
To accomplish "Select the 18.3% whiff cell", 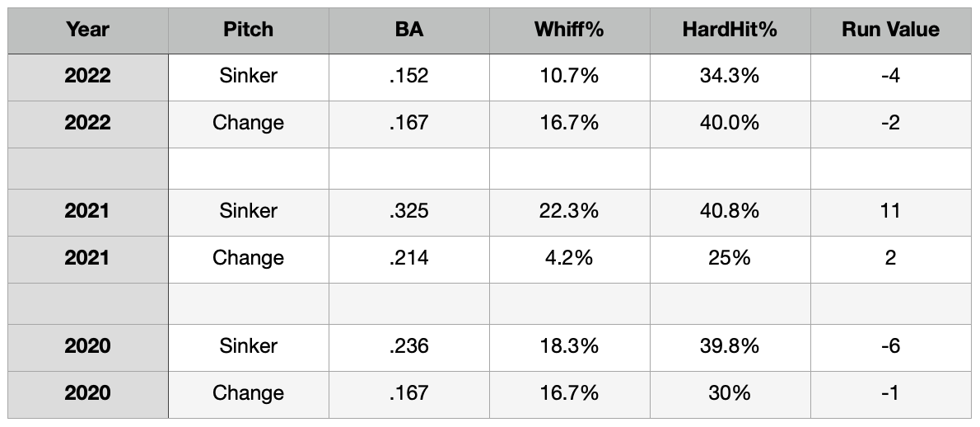I will (x=569, y=346).
